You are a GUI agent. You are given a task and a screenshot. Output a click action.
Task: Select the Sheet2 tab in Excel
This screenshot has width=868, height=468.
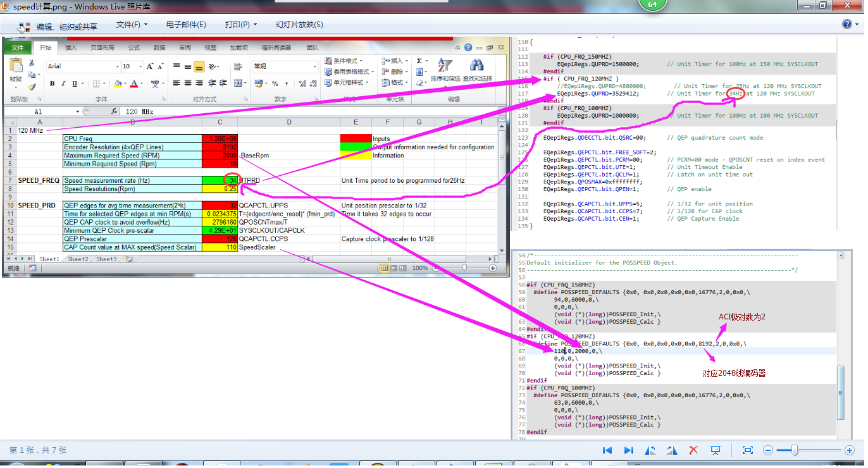click(78, 259)
